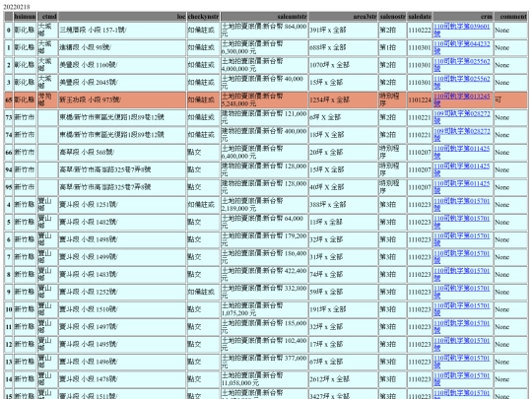Click the 'loc' column header
This screenshot has height=399, width=532.
(122, 17)
